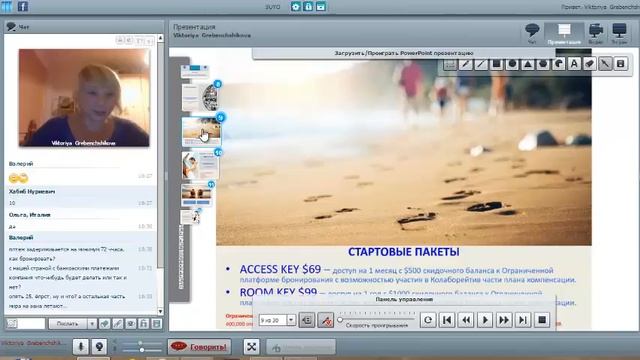This screenshot has height=360, width=640.
Task: Select the circle shape tool
Action: (512, 64)
